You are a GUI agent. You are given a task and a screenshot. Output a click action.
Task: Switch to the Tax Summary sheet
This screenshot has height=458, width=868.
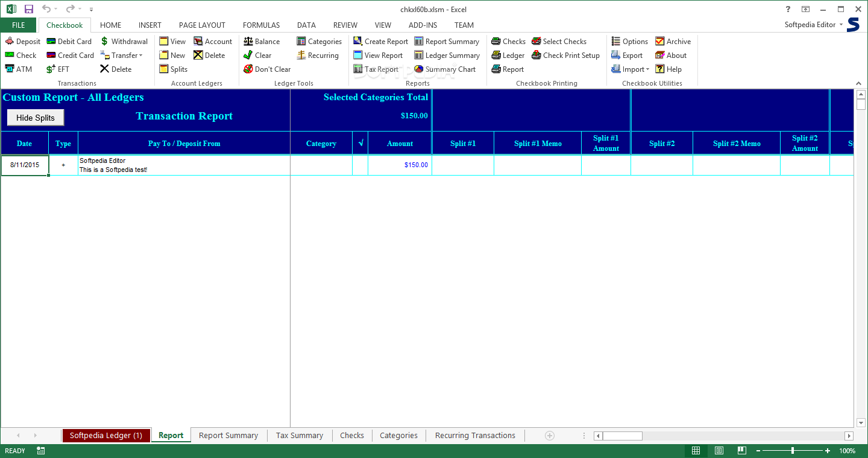click(x=300, y=435)
